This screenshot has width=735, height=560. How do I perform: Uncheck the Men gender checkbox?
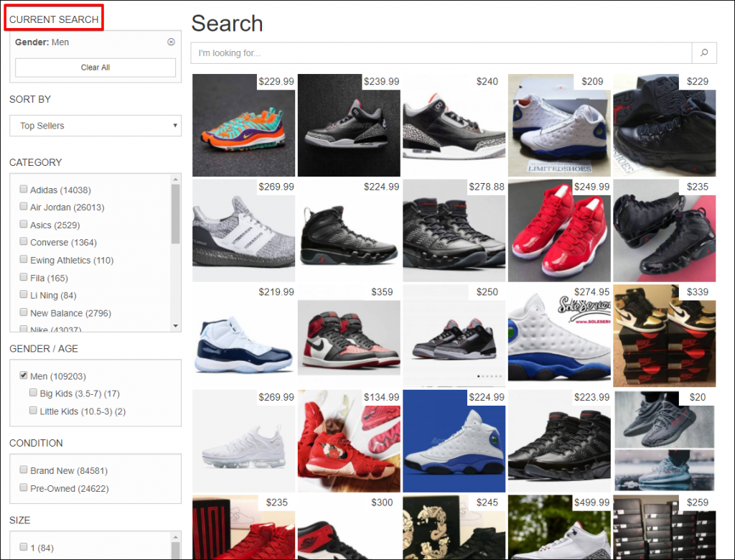(23, 375)
